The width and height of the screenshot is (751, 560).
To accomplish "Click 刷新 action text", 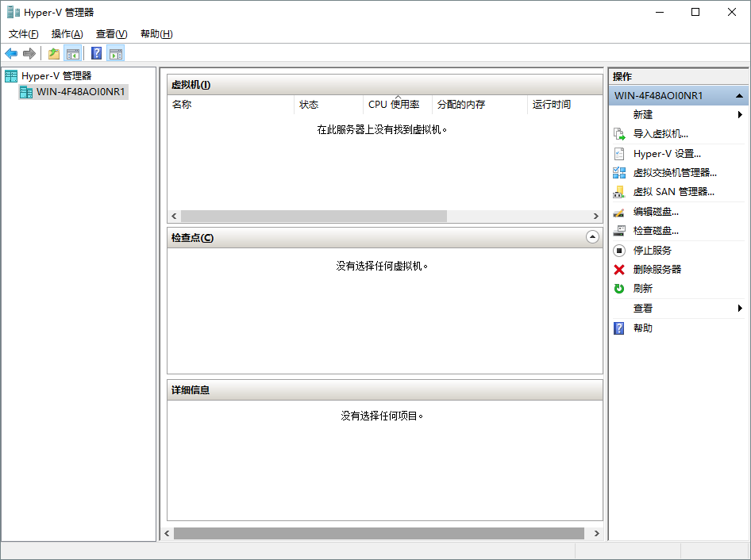I will pyautogui.click(x=643, y=289).
